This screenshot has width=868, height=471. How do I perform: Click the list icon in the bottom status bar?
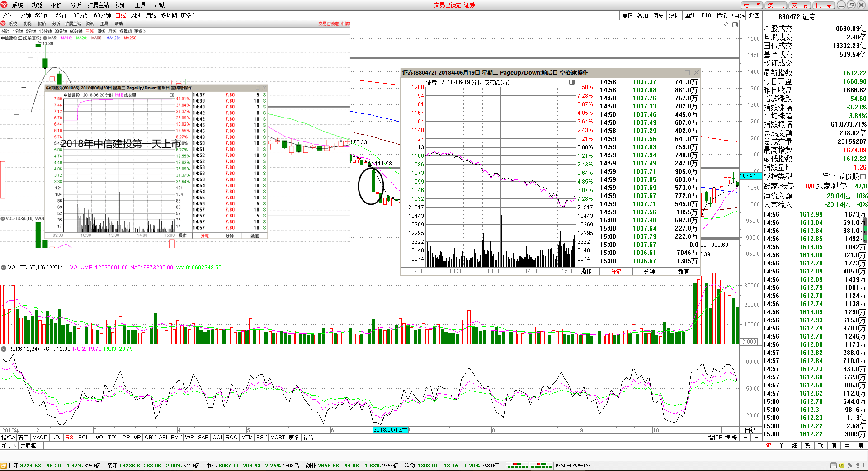pos(833,466)
